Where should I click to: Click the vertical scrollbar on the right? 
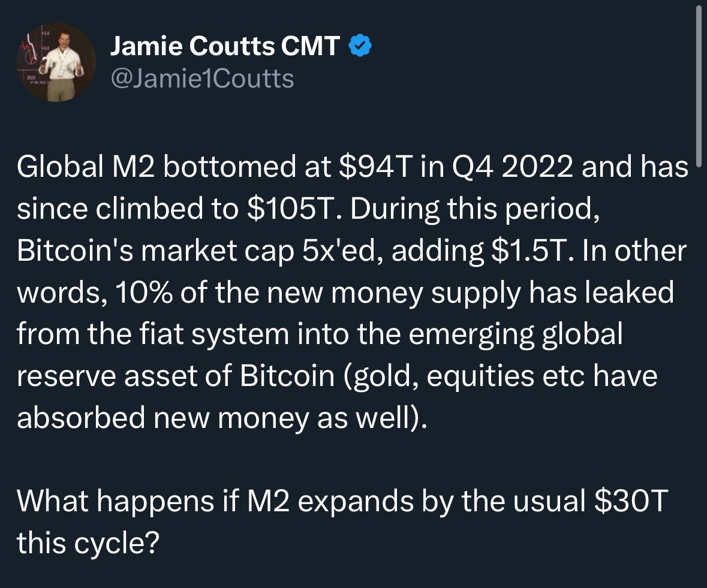click(x=698, y=84)
